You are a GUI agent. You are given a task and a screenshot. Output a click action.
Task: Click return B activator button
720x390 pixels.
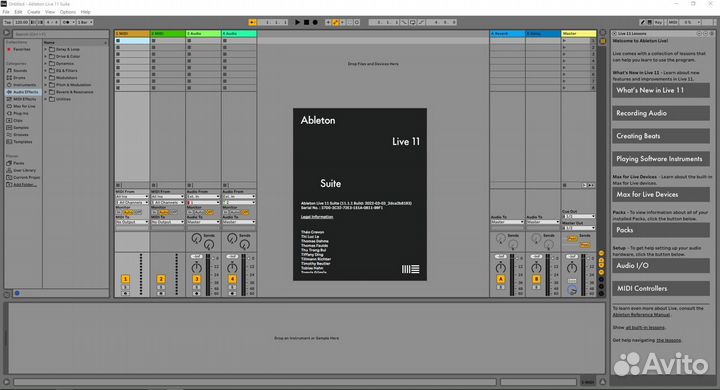click(536, 279)
